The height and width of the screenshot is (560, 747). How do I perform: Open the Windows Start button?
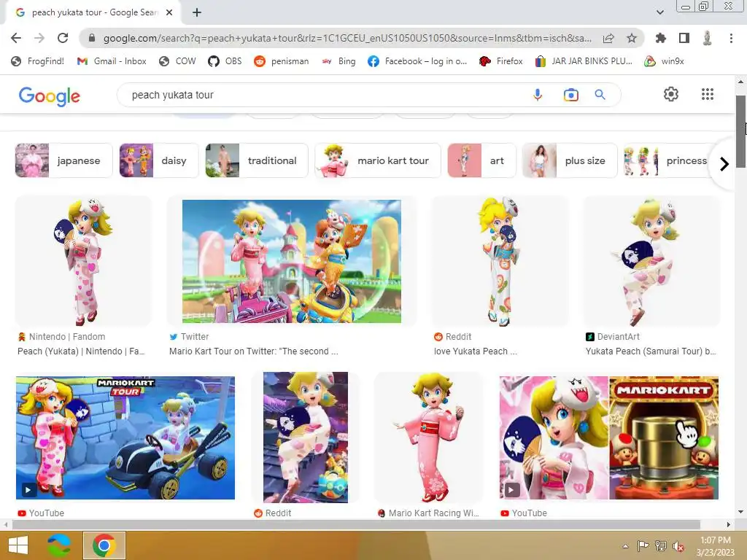[x=18, y=545]
